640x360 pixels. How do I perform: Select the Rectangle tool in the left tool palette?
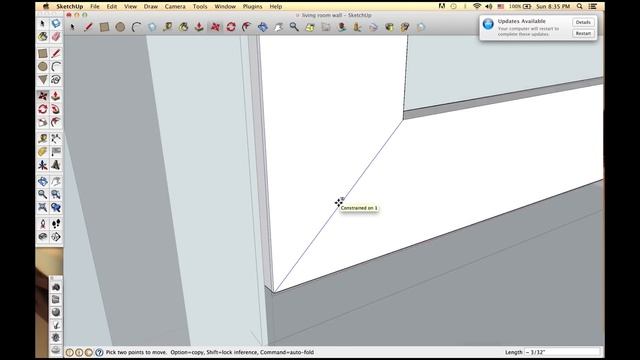point(42,53)
